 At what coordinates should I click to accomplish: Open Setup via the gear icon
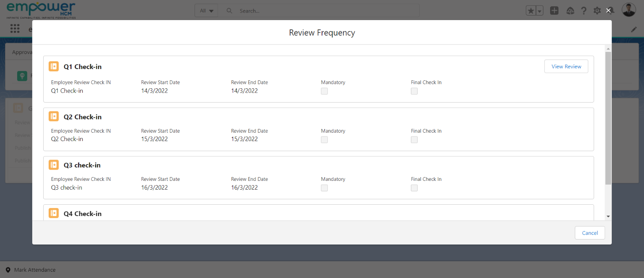597,10
